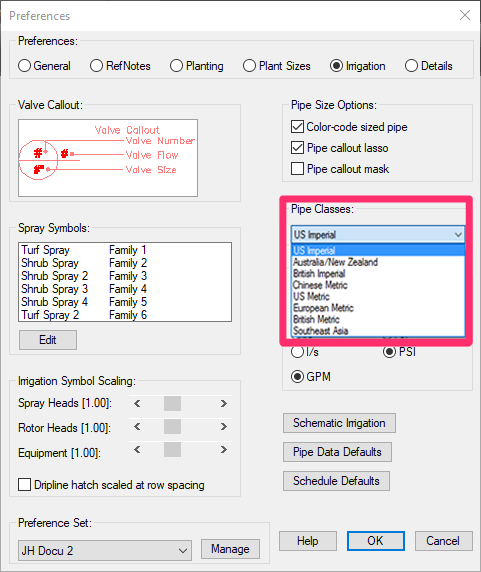Open the Preference Set JH Docu 2 dropdown
This screenshot has height=572, width=481.
(x=105, y=550)
